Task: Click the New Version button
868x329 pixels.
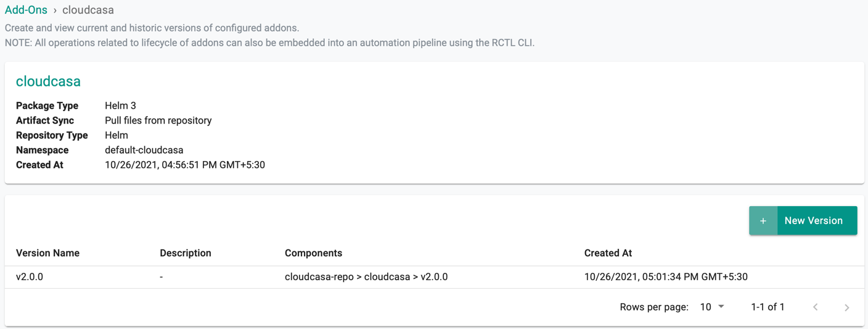Action: click(803, 221)
